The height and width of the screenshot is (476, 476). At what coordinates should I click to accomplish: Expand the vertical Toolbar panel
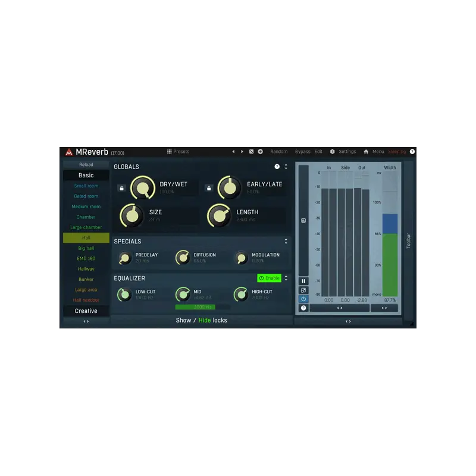[x=408, y=241]
